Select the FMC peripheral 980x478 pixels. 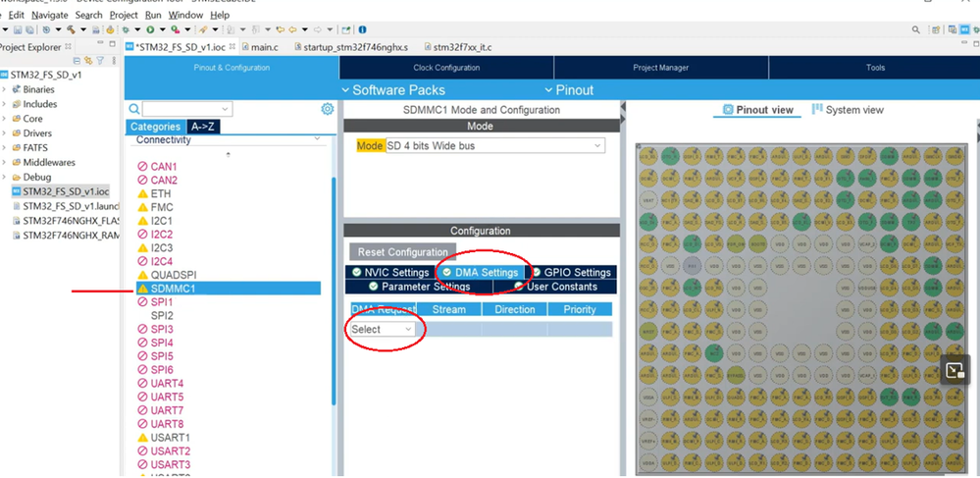pyautogui.click(x=162, y=207)
